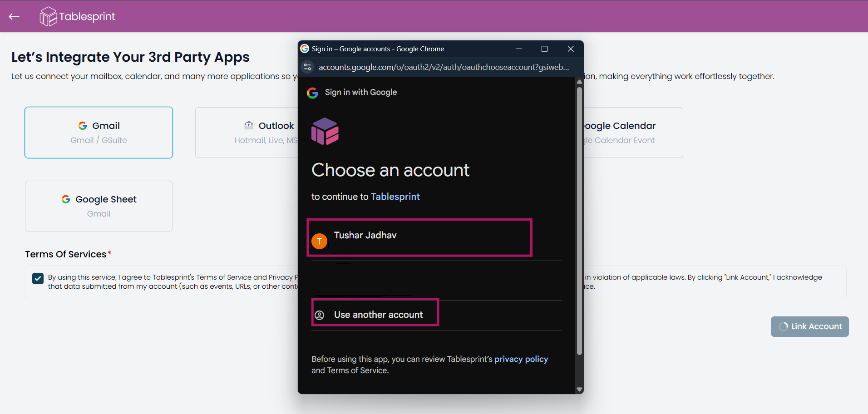Toggle the Terms of Services agreement checkbox

(38, 278)
